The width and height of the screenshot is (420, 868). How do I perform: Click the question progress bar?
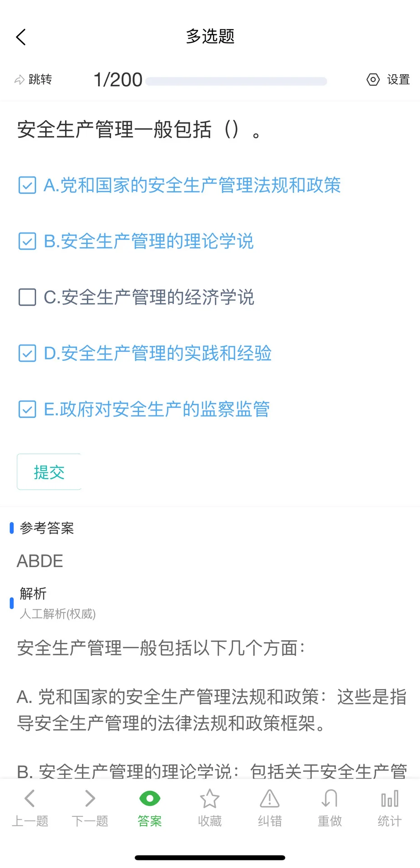(x=236, y=81)
